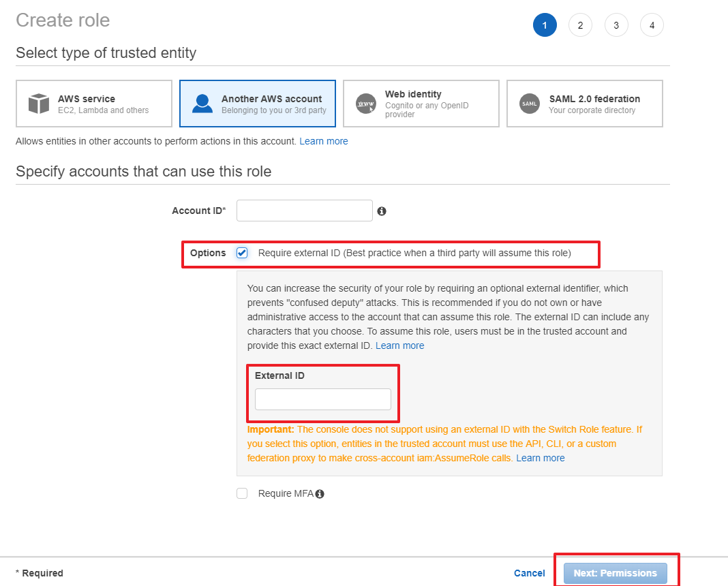Focus the Account ID input field

(x=304, y=211)
